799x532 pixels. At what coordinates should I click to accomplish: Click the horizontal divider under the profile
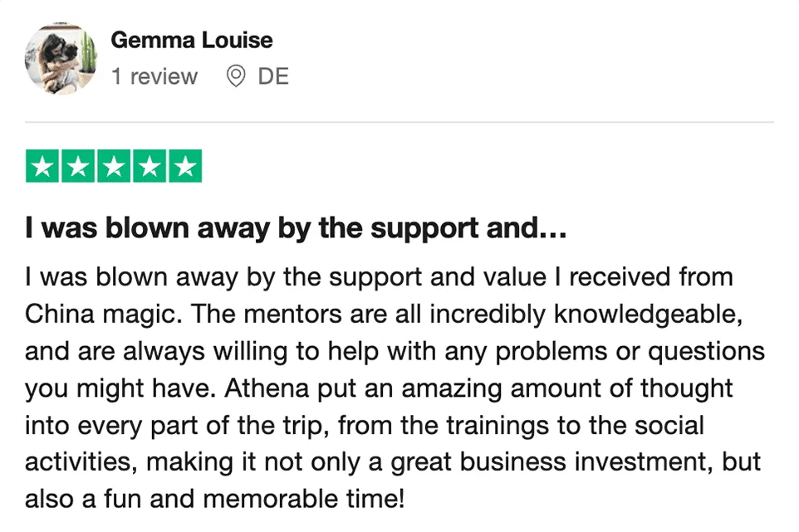click(x=399, y=122)
